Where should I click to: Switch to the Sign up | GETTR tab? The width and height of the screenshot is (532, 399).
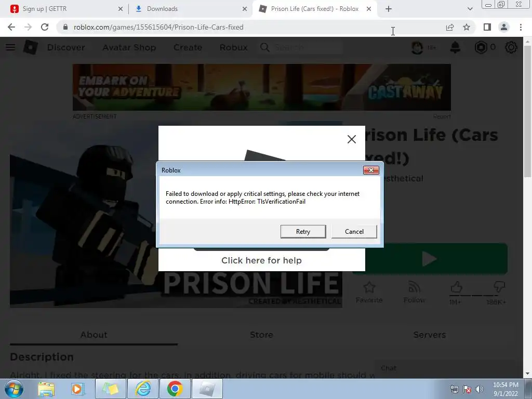coord(64,9)
